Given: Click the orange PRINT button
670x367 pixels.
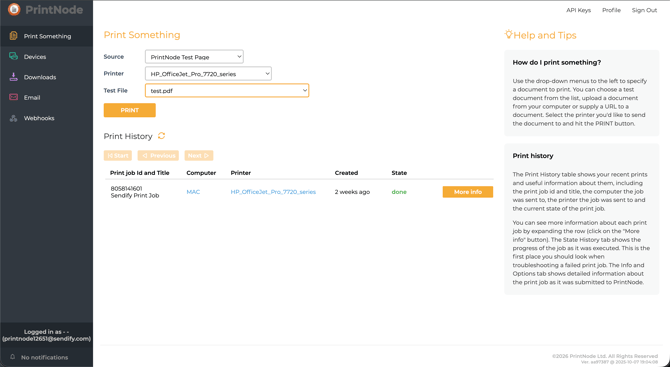Looking at the screenshot, I should [x=129, y=110].
